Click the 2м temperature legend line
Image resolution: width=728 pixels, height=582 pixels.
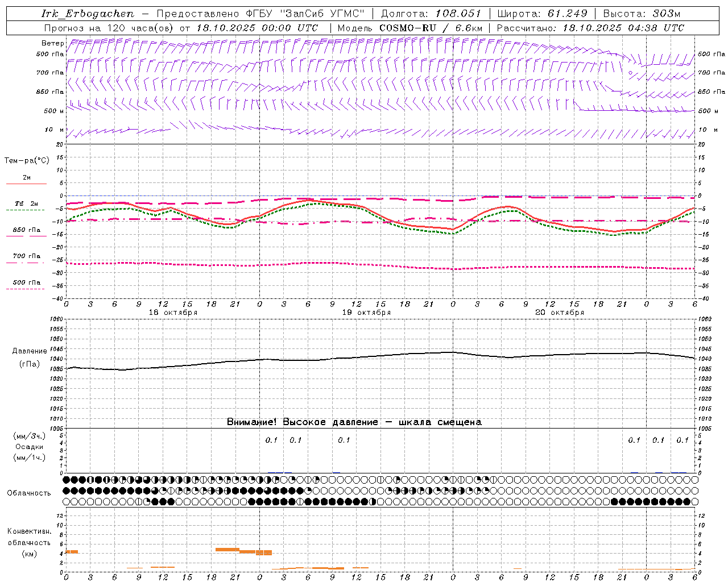click(26, 184)
